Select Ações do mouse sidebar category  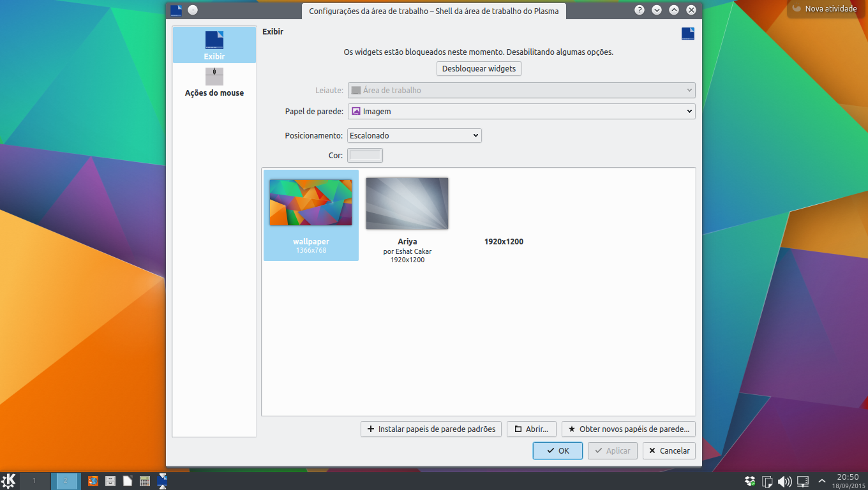[214, 82]
